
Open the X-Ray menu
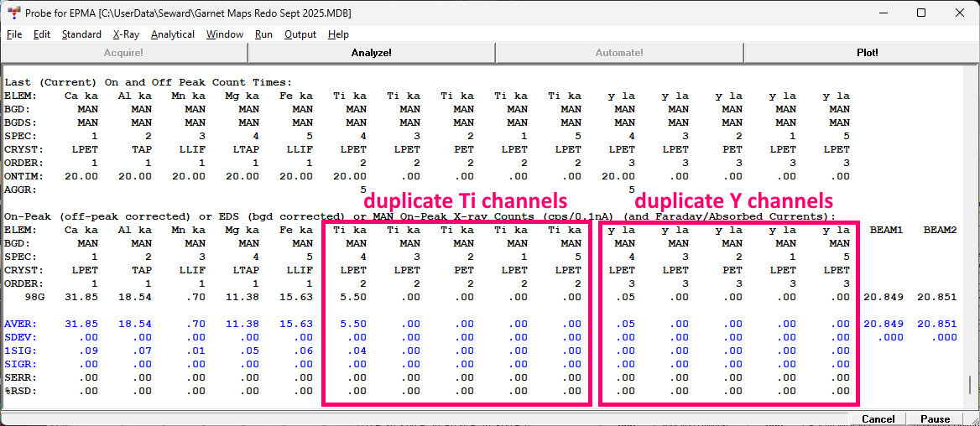(x=126, y=34)
